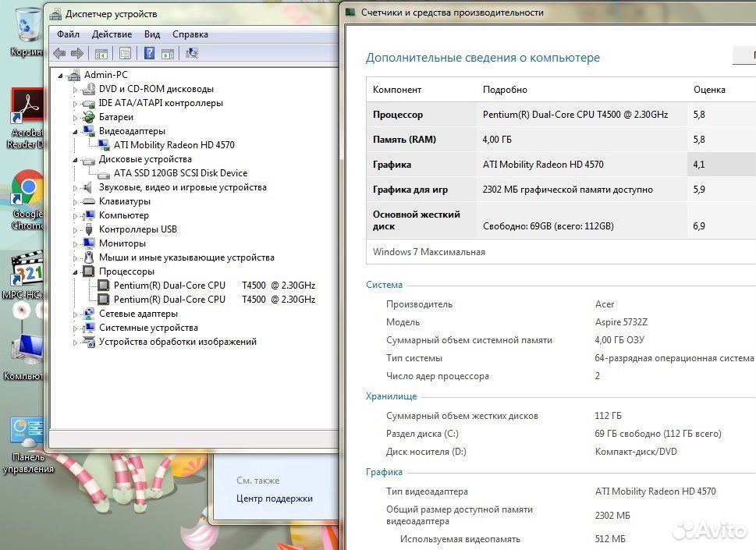Image resolution: width=756 pixels, height=550 pixels.
Task: Click the Устройства обработки изображений camera icon
Action: (89, 342)
